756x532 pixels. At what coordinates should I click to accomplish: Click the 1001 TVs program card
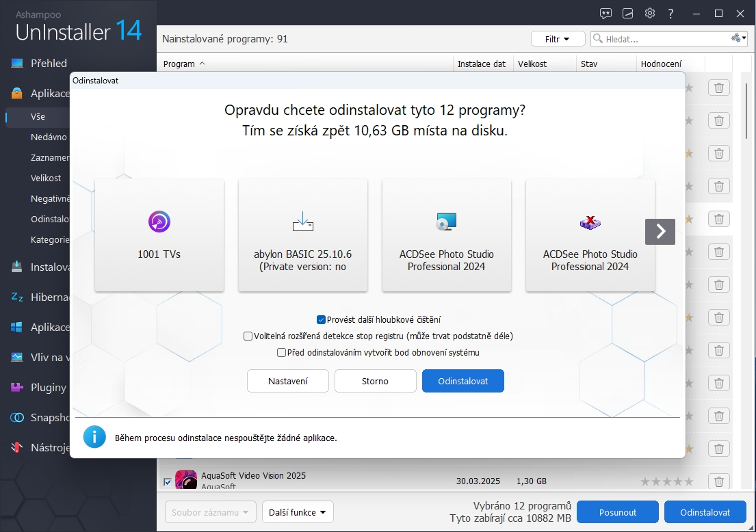[x=159, y=235]
